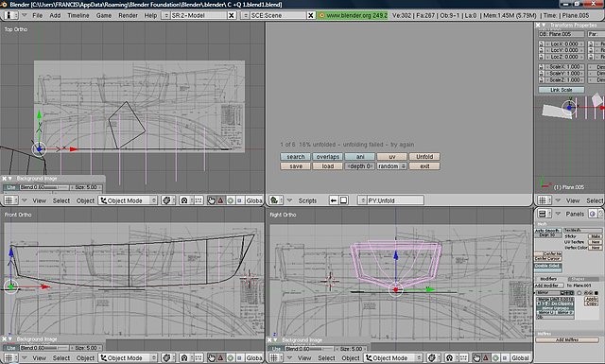Toggle manipulator hand icon in Front Ortho header
Screen dimensions: 605x364
pyautogui.click(x=212, y=357)
